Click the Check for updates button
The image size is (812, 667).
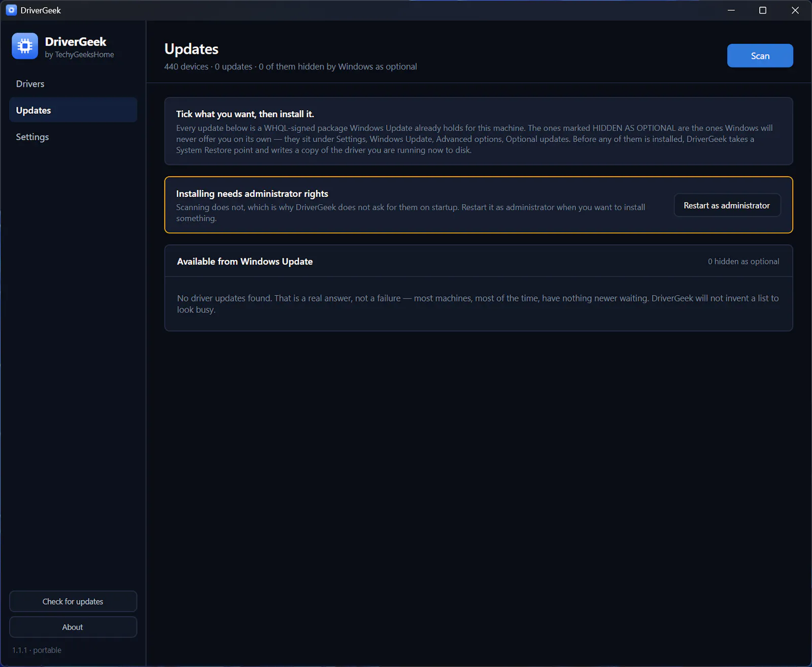pos(73,602)
